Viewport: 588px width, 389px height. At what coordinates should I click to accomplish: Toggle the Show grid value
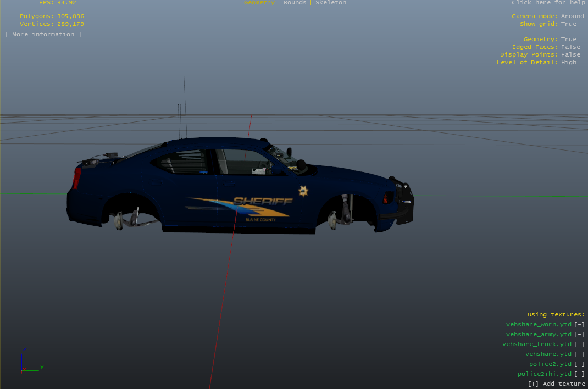[569, 24]
